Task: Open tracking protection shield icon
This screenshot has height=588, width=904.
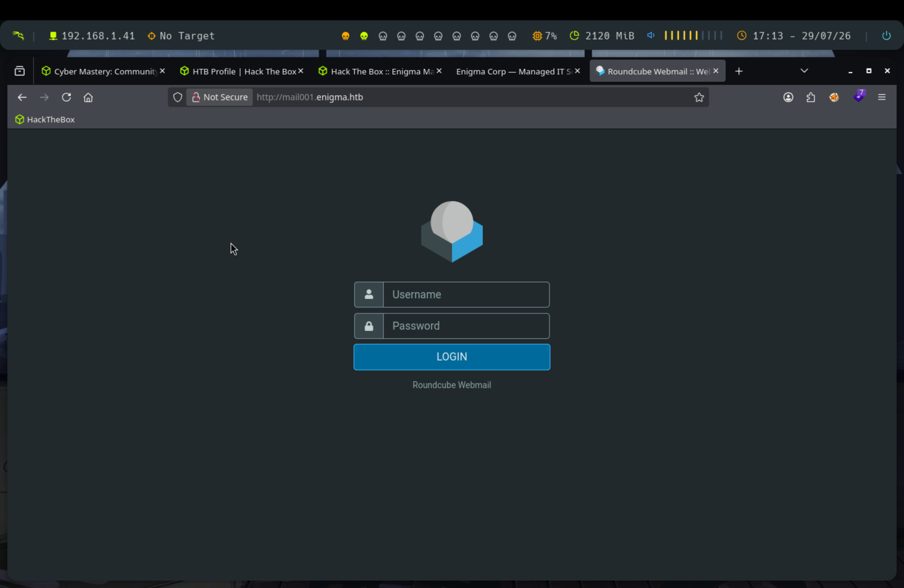Action: (x=177, y=97)
